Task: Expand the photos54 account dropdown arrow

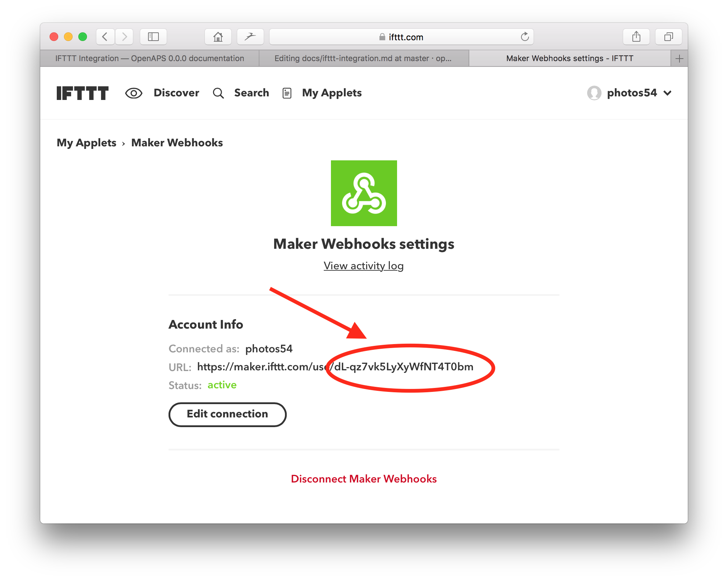Action: tap(668, 93)
